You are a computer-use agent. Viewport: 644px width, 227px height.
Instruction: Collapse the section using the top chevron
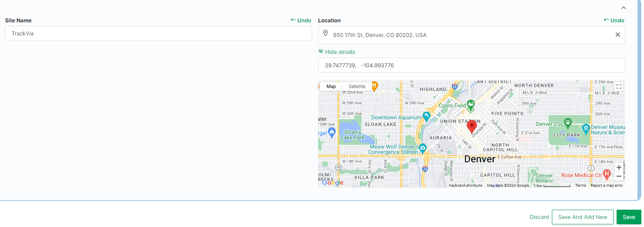point(623,8)
